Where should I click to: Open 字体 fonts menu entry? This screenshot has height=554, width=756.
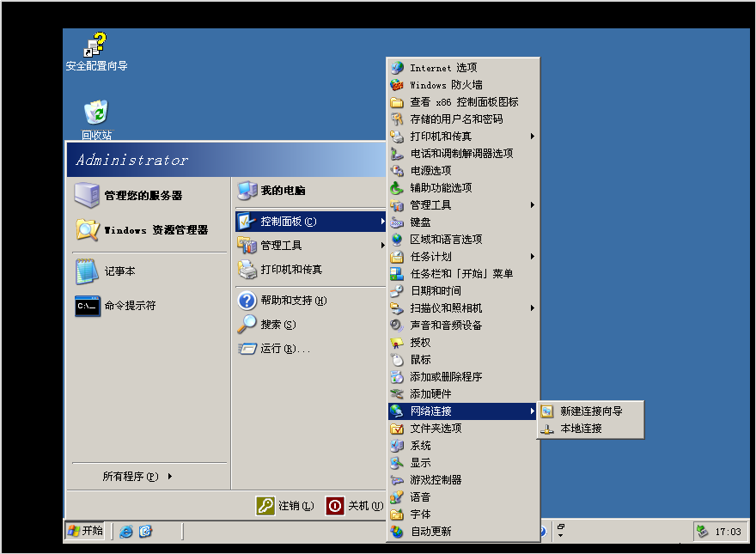click(463, 514)
